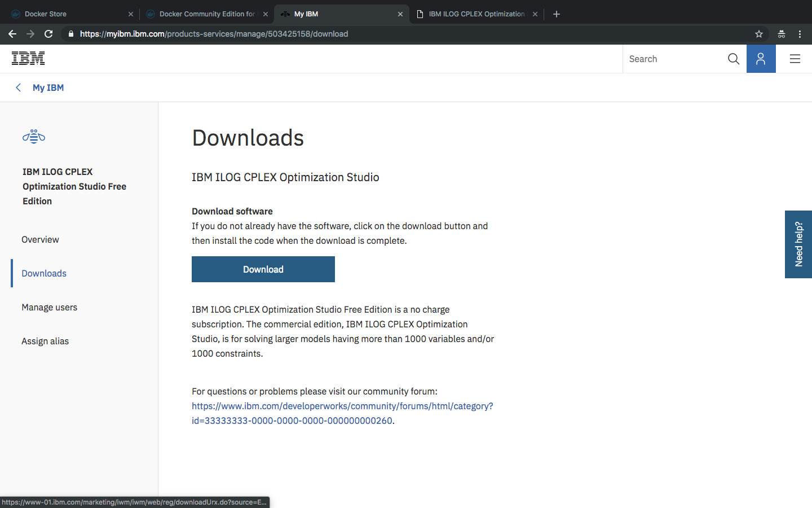Open the user profile icon
The image size is (812, 508).
(x=761, y=59)
